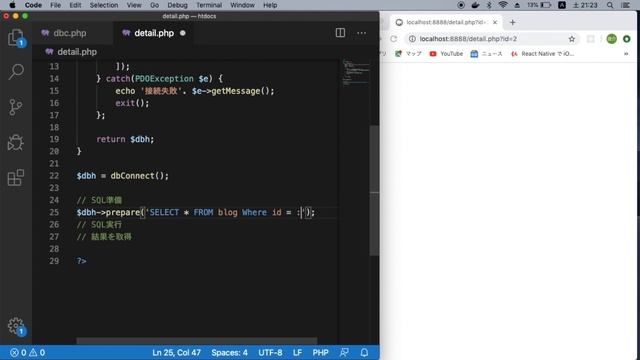Open the Search view in the activity bar
640x360 pixels.
tap(16, 72)
